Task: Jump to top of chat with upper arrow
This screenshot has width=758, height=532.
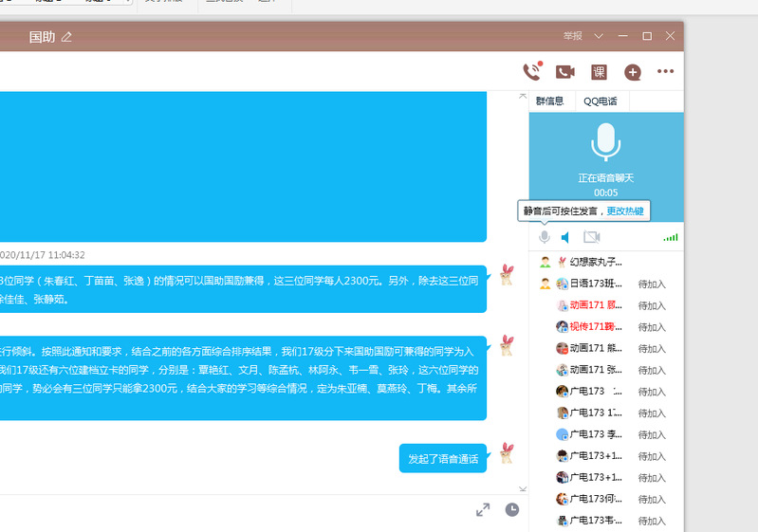Action: (522, 96)
